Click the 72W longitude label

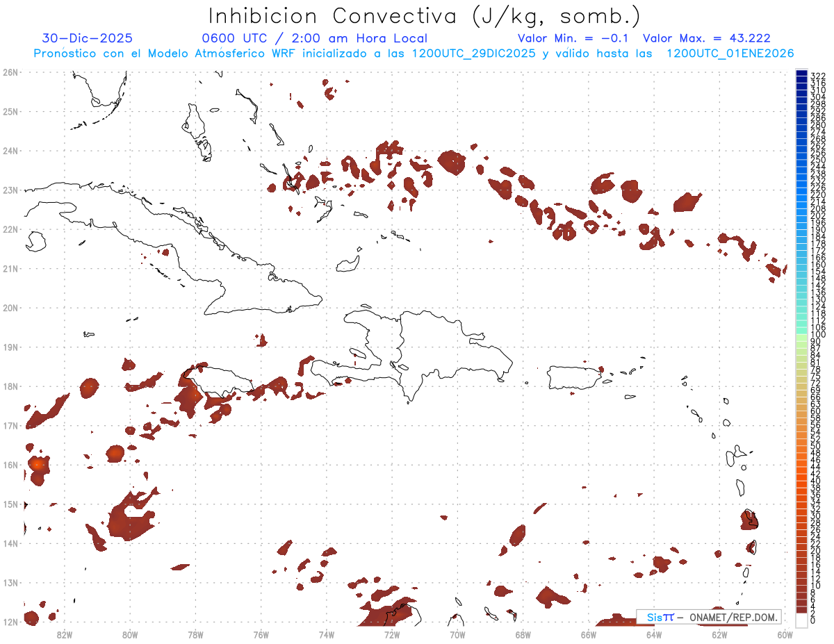[392, 634]
